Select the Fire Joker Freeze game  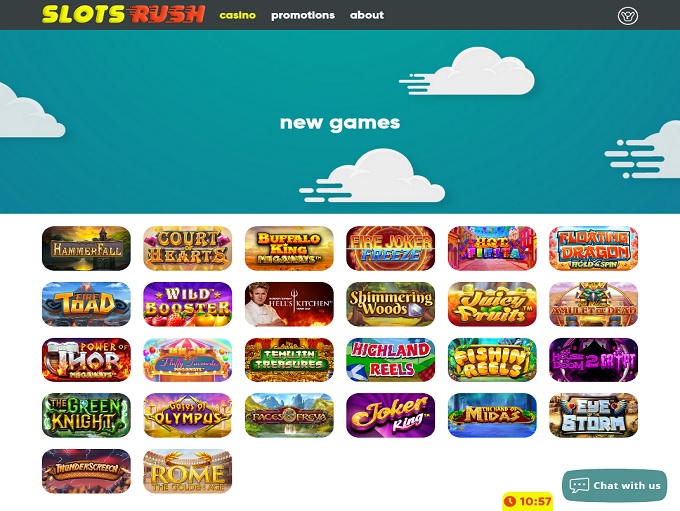click(391, 248)
